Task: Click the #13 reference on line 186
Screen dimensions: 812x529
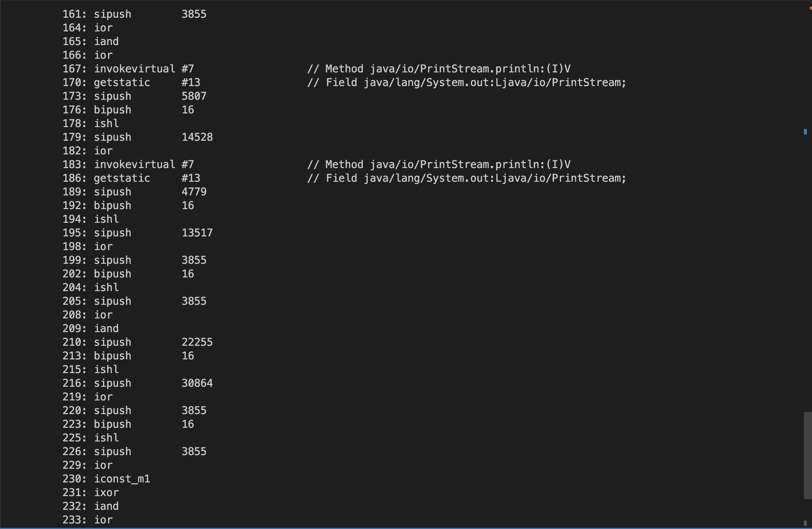Action: [x=190, y=178]
